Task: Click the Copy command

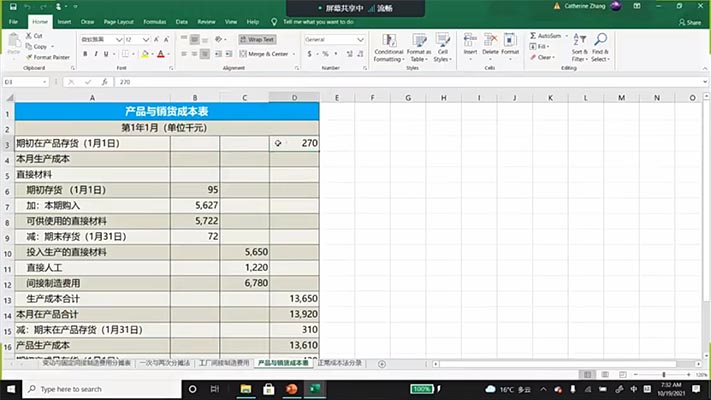Action: pyautogui.click(x=37, y=46)
